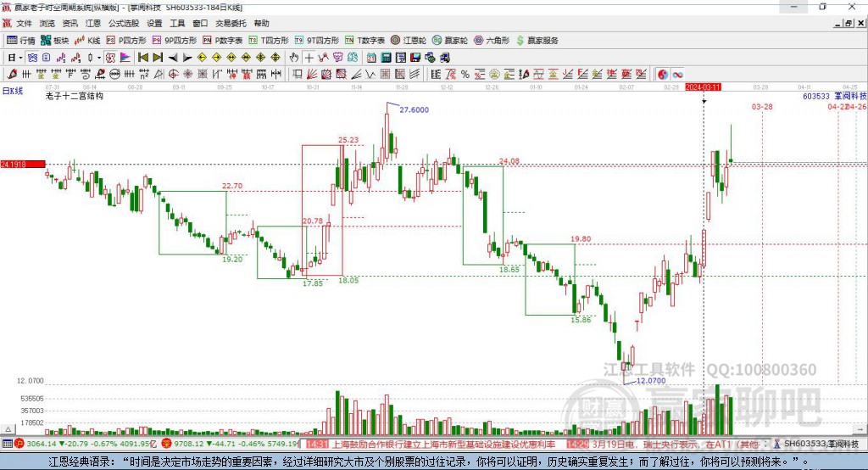This screenshot has width=868, height=470.
Task: Open the 工具 menu
Action: coord(177,23)
